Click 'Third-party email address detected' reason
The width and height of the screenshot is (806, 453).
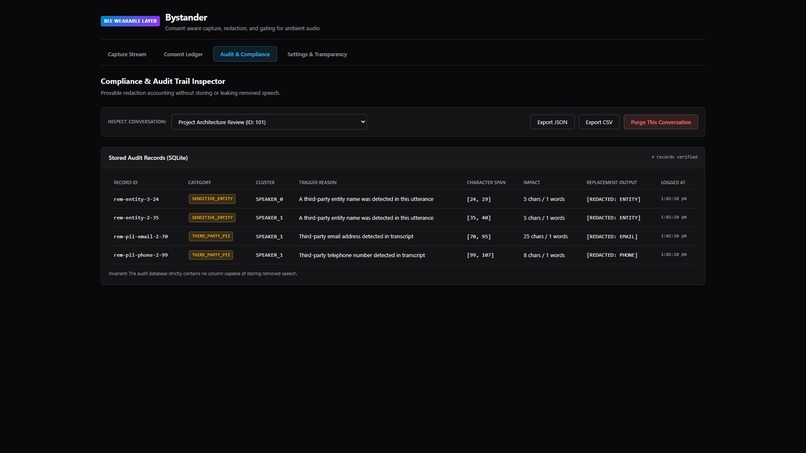(356, 237)
